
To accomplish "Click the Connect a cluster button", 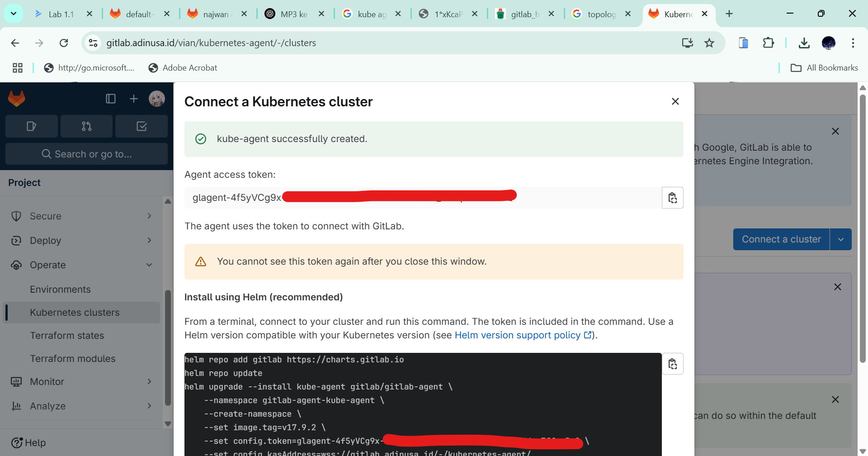I will [781, 239].
